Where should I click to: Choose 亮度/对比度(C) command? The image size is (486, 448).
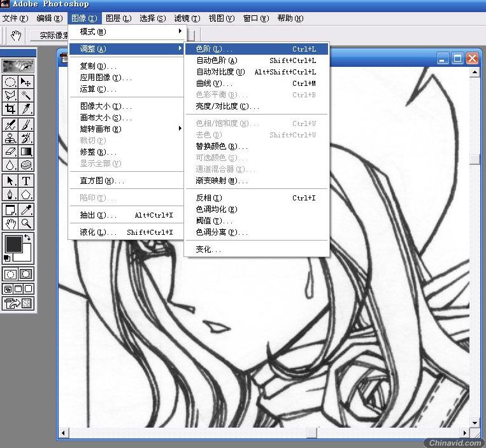tap(257, 106)
